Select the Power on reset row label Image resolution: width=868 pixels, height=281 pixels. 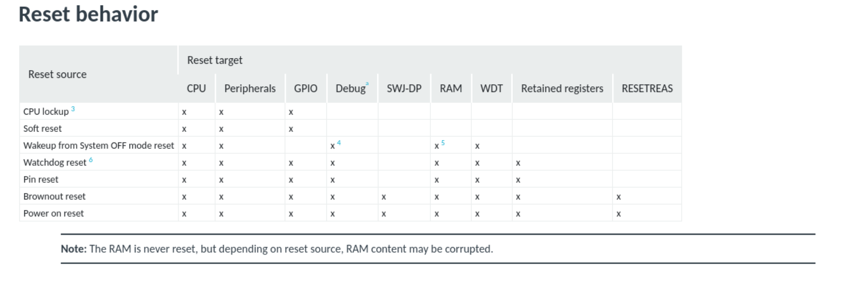pyautogui.click(x=54, y=213)
